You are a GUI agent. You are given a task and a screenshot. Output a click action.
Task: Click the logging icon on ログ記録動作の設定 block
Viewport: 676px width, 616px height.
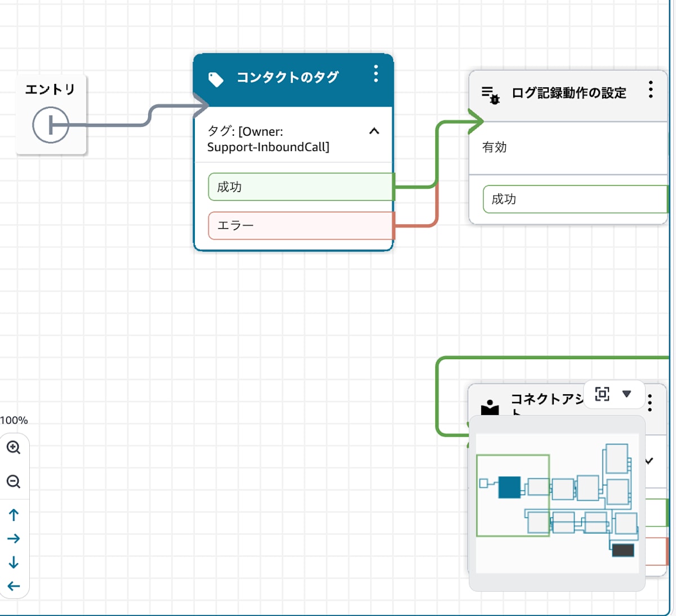point(491,95)
